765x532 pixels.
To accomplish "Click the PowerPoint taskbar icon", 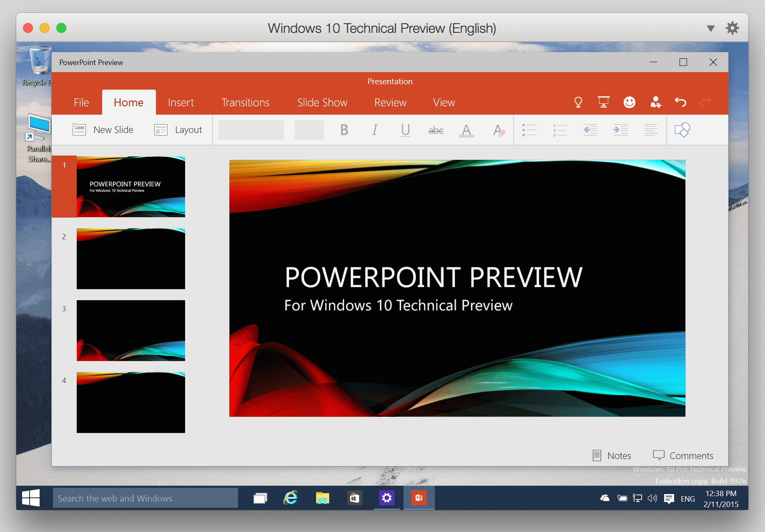I will click(x=419, y=498).
